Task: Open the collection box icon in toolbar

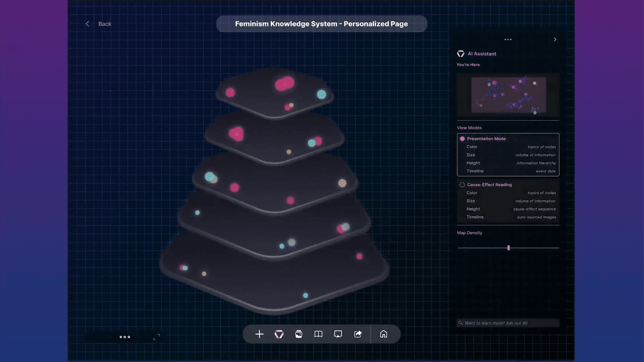Action: tap(299, 334)
